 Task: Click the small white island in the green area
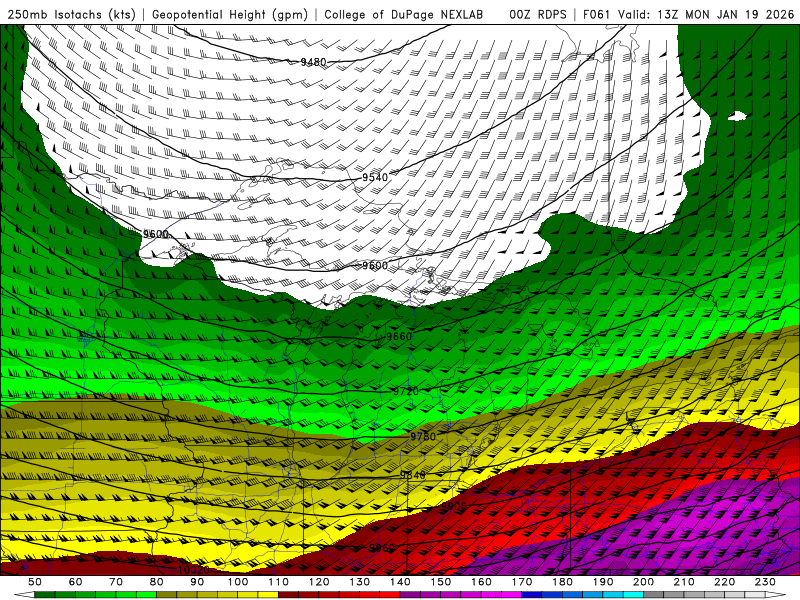click(x=737, y=116)
